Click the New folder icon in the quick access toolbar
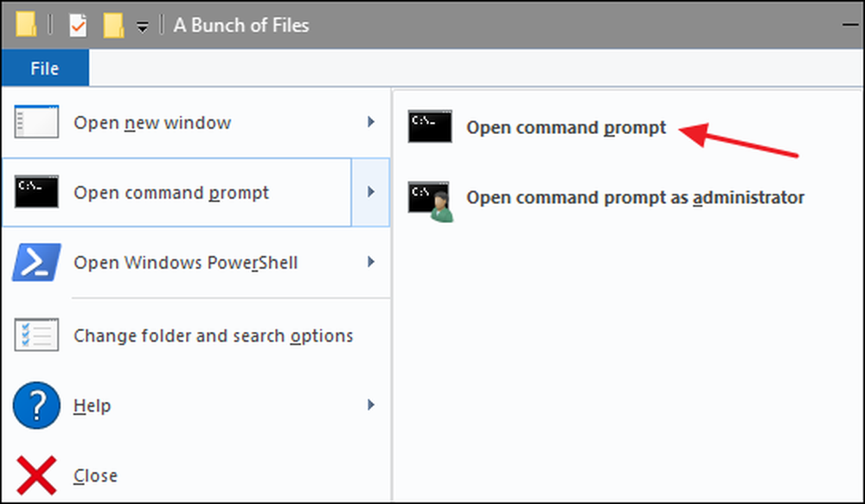 (x=113, y=25)
